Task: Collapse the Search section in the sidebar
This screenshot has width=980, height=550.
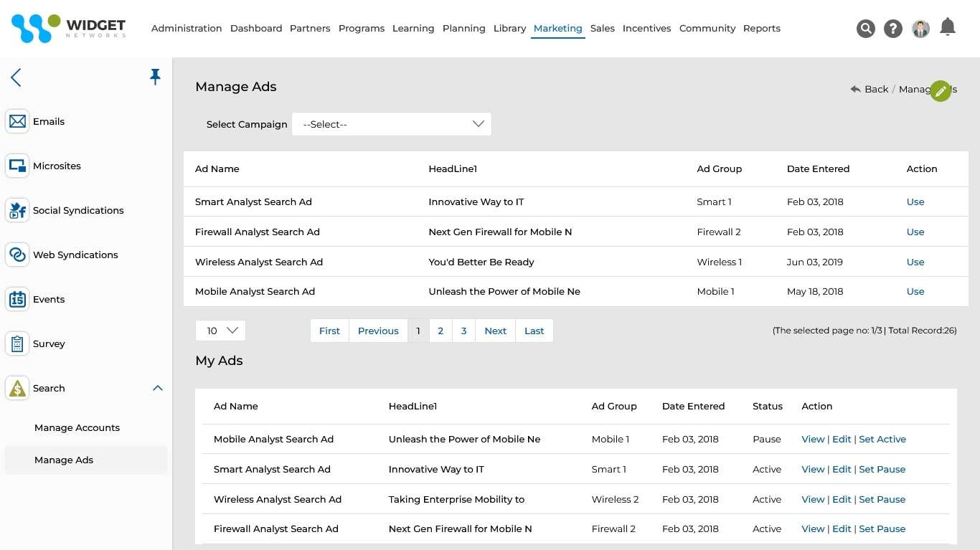Action: [x=157, y=388]
